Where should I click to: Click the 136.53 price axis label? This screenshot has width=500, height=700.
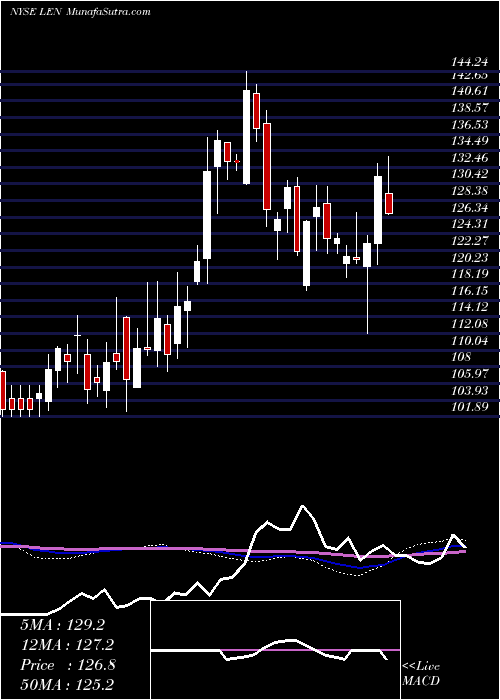click(469, 124)
